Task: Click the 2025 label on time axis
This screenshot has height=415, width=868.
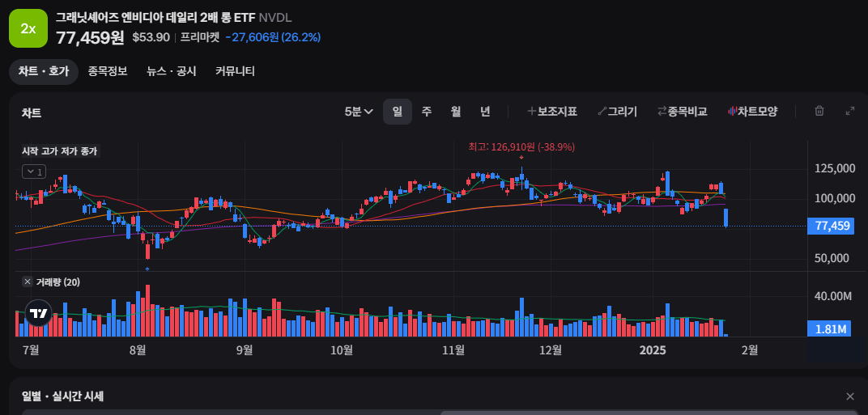Action: pyautogui.click(x=653, y=349)
